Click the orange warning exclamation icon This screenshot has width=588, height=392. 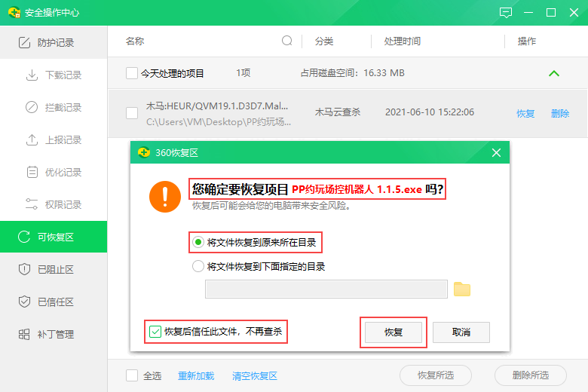[x=165, y=197]
